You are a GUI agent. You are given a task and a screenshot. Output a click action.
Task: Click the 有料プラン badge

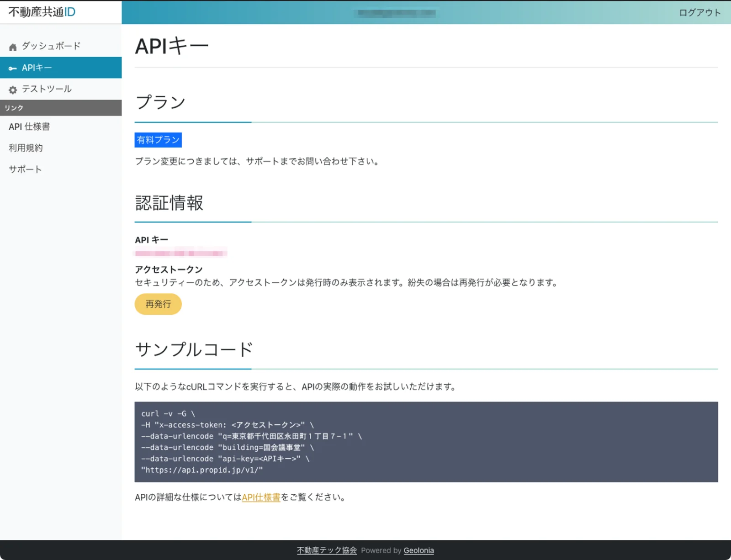tap(158, 140)
